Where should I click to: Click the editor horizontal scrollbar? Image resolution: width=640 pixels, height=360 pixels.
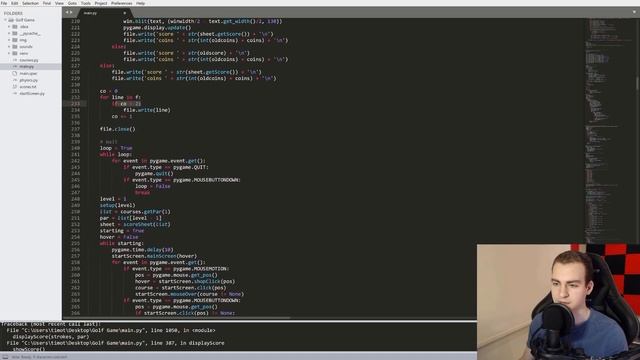[176, 318]
